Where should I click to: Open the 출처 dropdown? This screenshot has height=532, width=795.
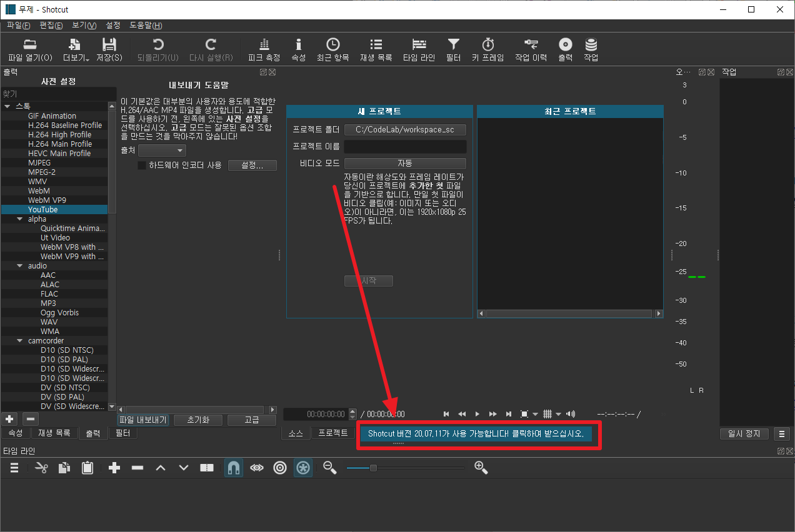[162, 150]
